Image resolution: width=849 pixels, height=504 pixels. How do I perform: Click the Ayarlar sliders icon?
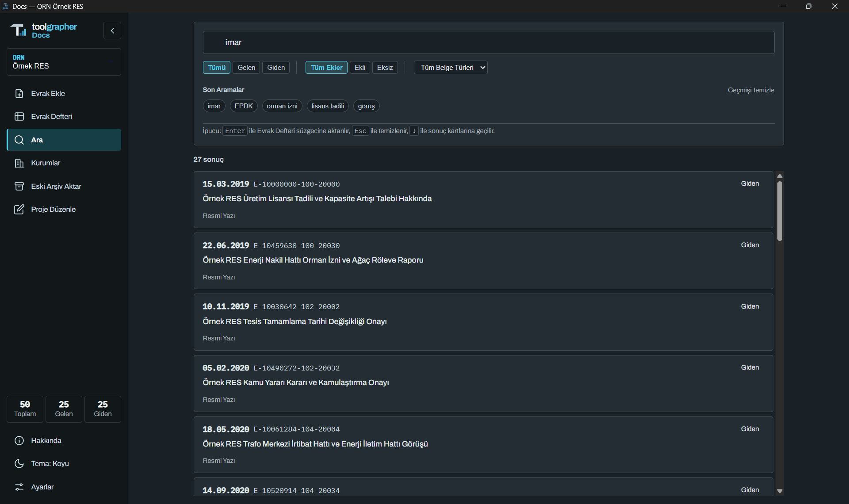point(19,487)
